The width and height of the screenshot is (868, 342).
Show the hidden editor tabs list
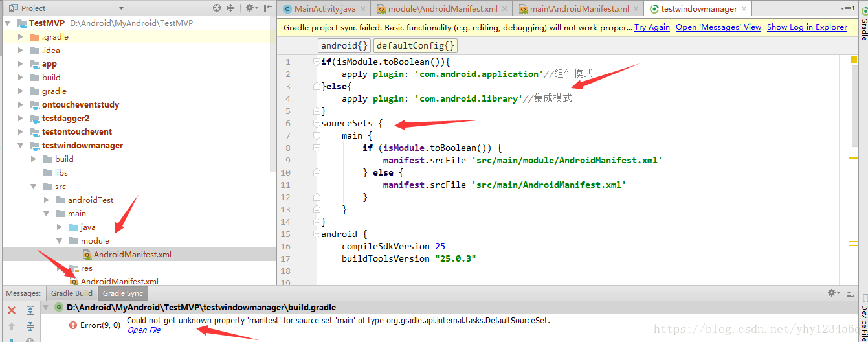[847, 8]
